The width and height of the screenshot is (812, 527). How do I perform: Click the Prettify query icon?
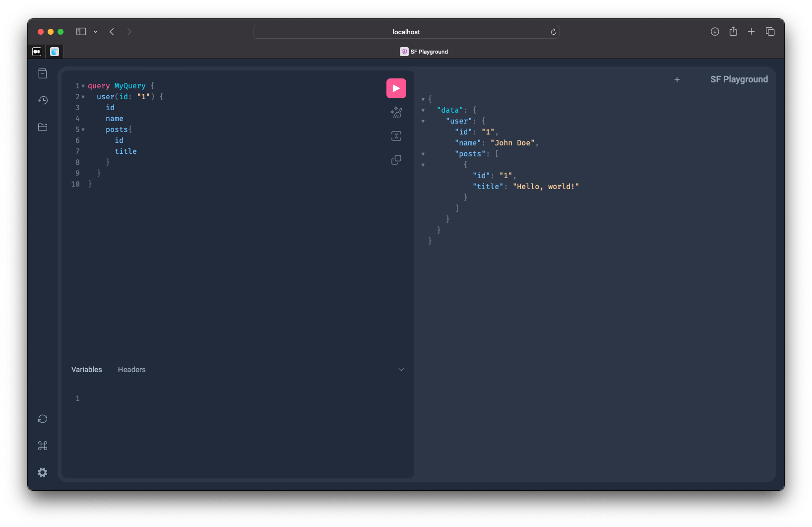click(396, 113)
